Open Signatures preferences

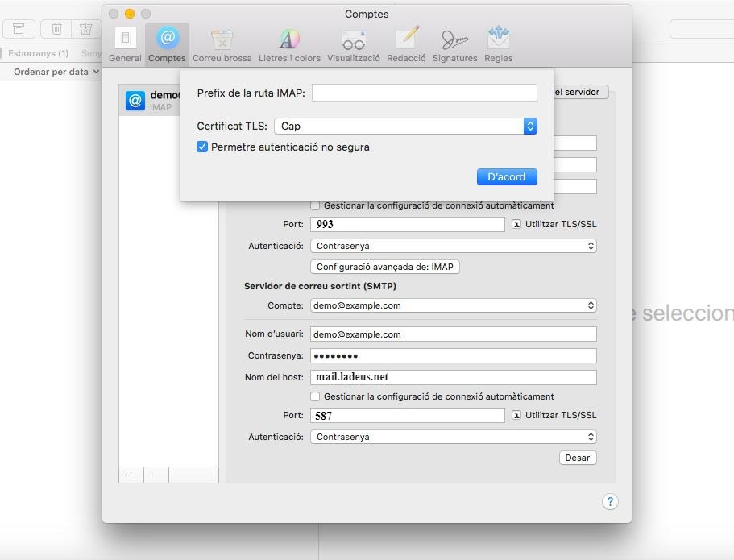pos(454,44)
